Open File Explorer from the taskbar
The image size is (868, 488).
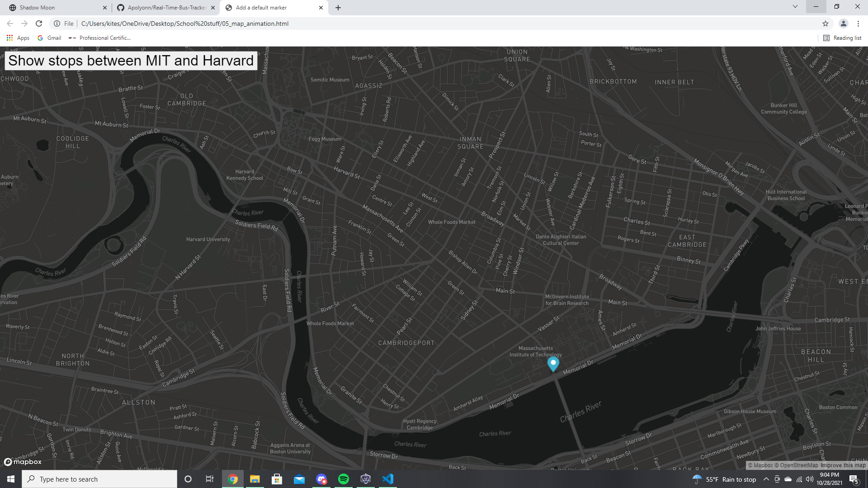coord(255,479)
